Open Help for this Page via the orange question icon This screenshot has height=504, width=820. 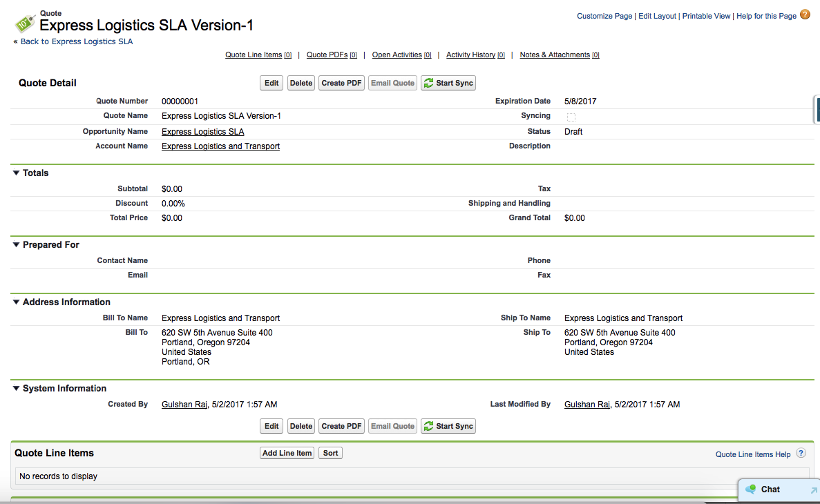pos(805,14)
